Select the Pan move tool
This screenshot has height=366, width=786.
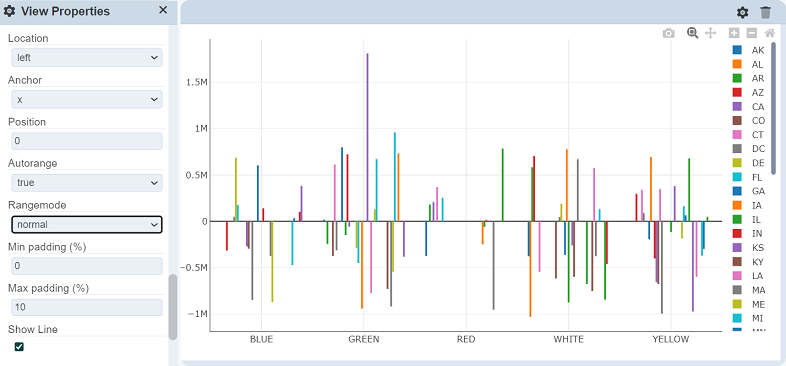click(x=710, y=33)
